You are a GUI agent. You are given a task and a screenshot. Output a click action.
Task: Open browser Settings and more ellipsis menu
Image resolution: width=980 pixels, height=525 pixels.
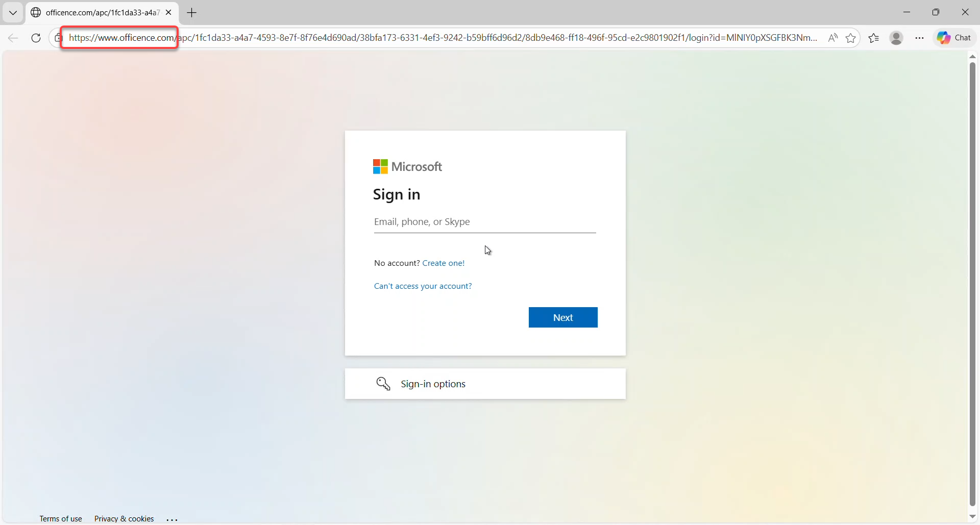pos(920,38)
